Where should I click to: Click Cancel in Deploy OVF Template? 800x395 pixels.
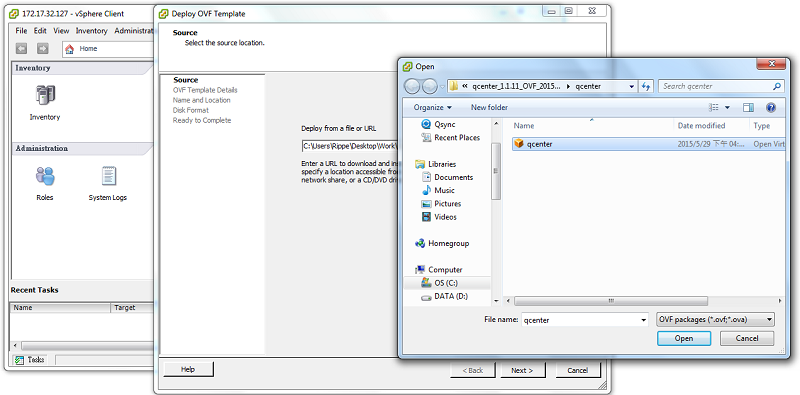pos(578,371)
